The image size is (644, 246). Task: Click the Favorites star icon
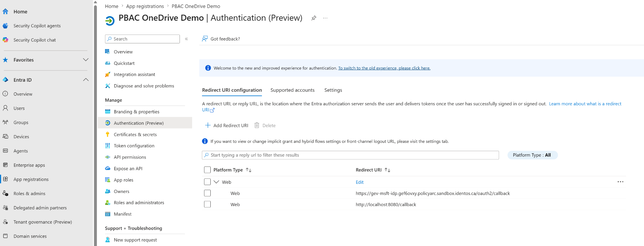tap(5, 60)
